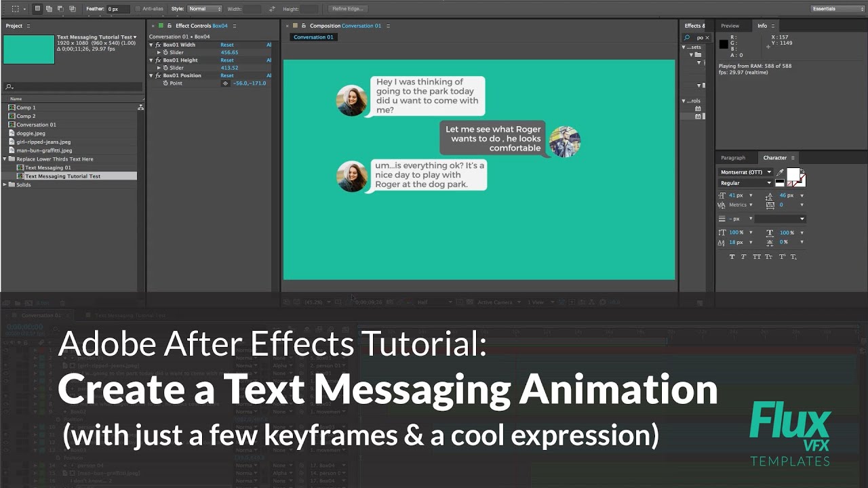
Task: Toggle All Caps in Character panel
Action: pos(756,257)
